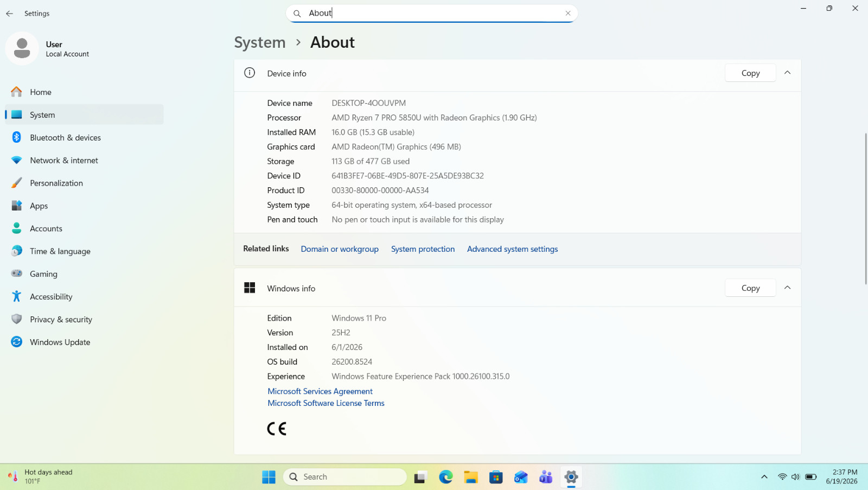Open File Explorer from taskbar
The height and width of the screenshot is (490, 868).
click(x=471, y=477)
